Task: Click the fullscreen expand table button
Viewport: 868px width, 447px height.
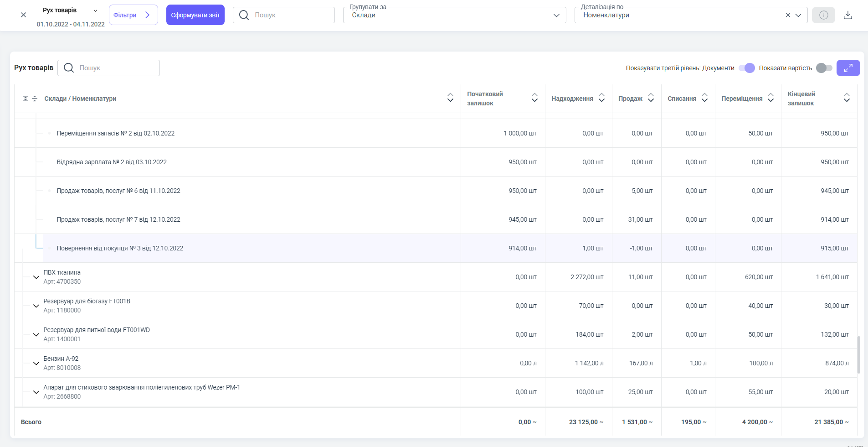Action: pyautogui.click(x=848, y=68)
